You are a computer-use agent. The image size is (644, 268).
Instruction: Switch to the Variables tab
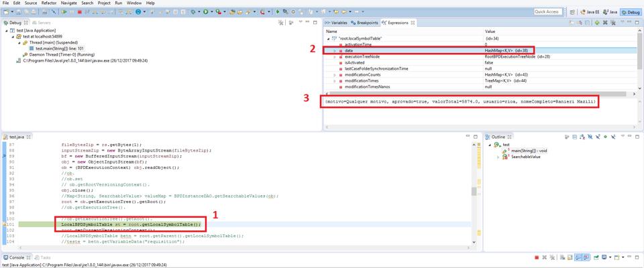[336, 23]
